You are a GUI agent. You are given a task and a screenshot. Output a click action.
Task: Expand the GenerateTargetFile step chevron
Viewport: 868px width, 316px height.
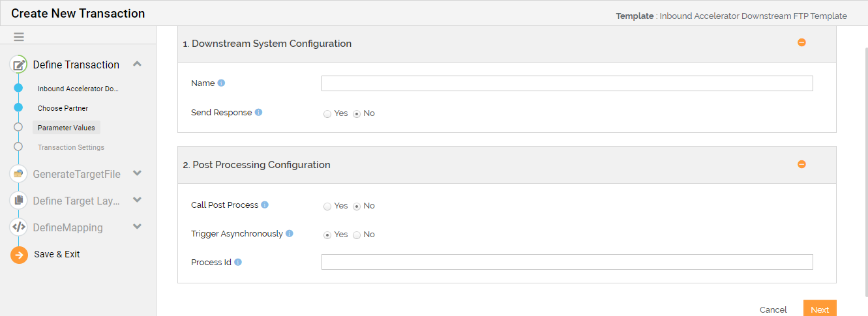(x=137, y=173)
